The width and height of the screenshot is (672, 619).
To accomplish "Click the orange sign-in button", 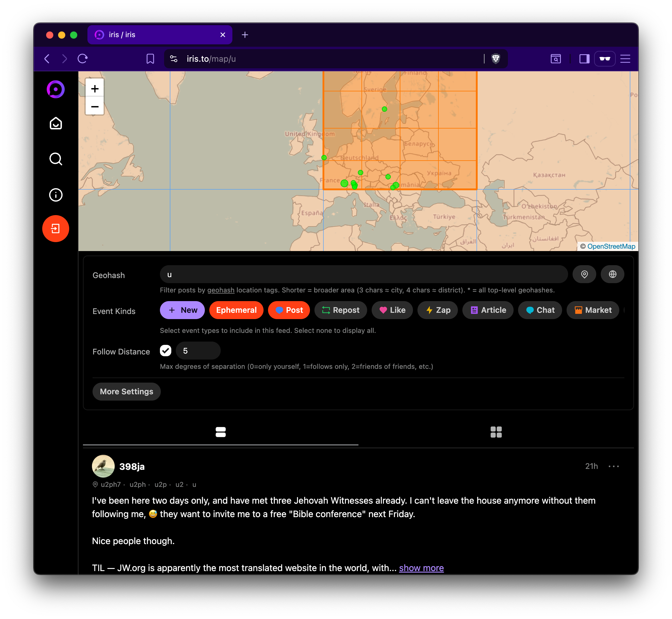I will point(56,229).
